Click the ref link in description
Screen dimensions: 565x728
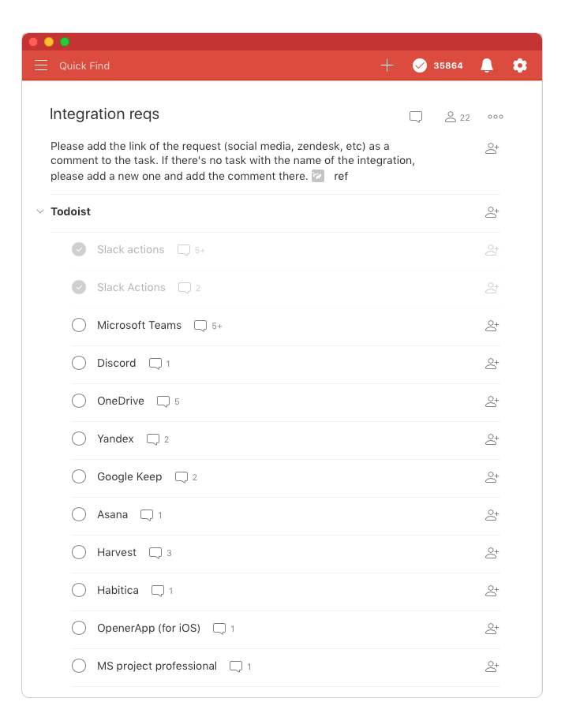341,176
